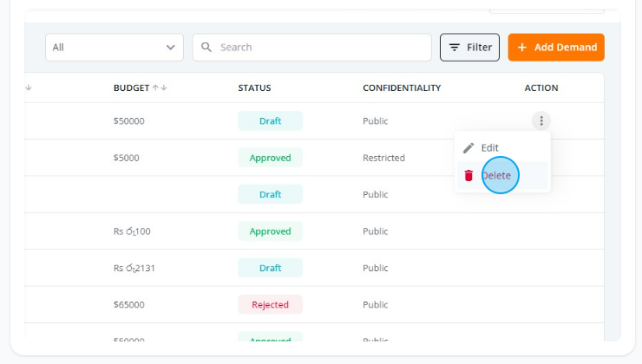Open the Filter button
Viewport: 642px width, 364px height.
click(x=469, y=48)
